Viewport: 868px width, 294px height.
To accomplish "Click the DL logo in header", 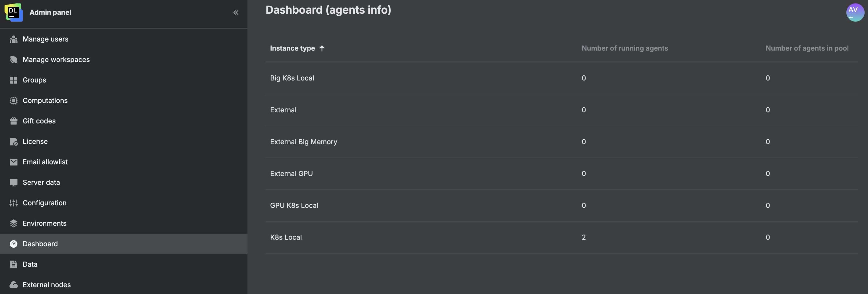I will (x=13, y=13).
